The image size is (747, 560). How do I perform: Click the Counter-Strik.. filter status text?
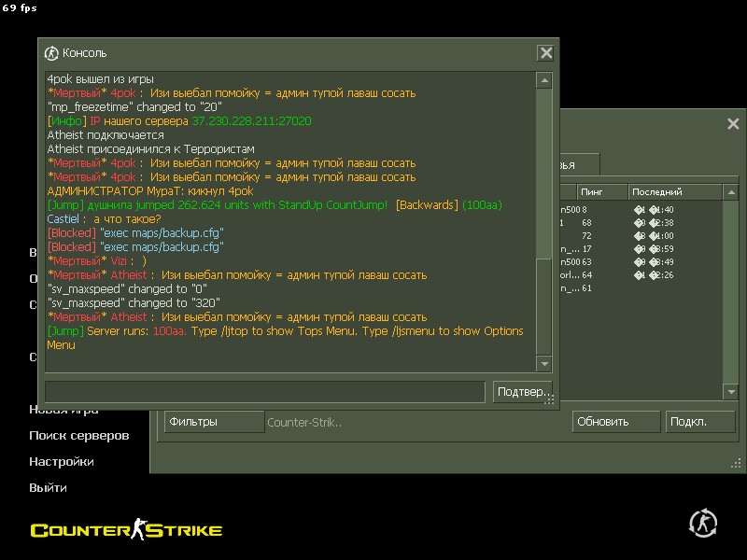pos(304,423)
